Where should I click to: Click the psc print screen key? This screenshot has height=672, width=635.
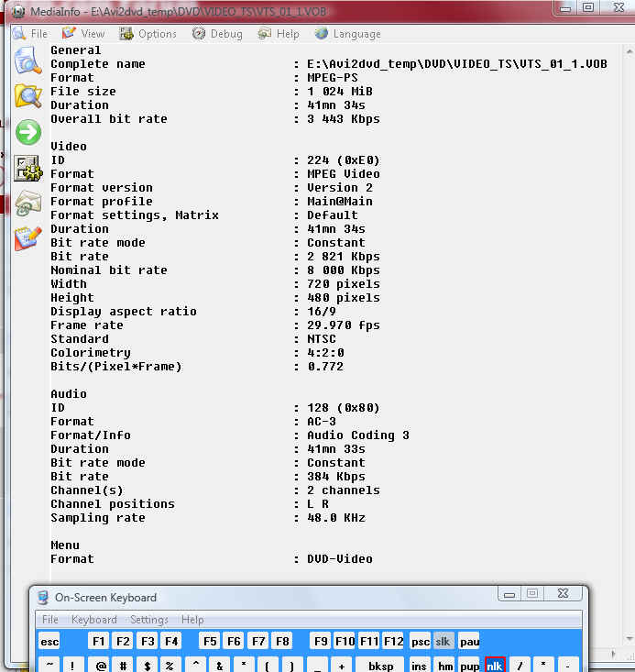tap(421, 641)
